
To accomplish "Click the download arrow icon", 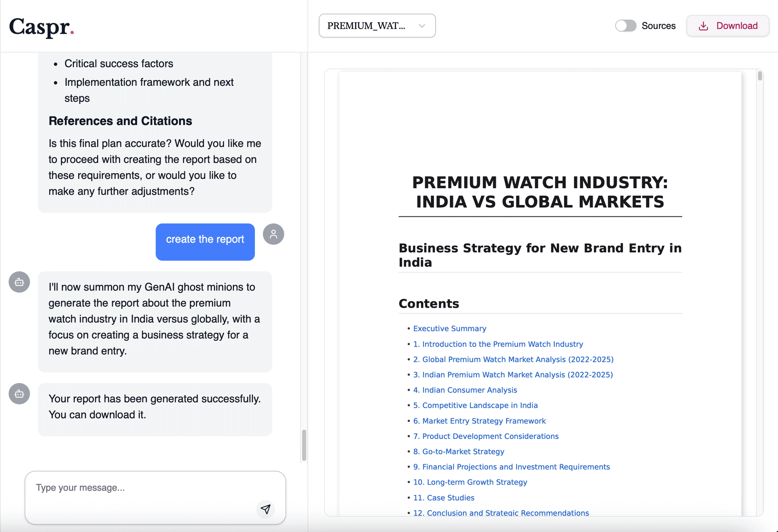I will click(x=703, y=26).
